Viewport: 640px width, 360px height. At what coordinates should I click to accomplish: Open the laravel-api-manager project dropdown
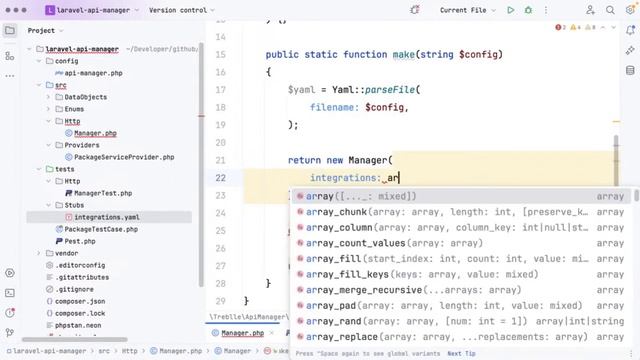point(92,10)
